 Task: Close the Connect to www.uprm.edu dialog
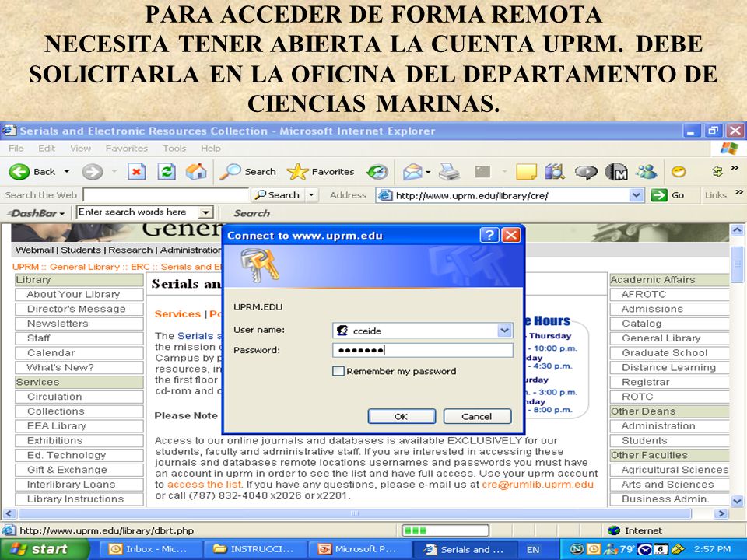coord(511,235)
